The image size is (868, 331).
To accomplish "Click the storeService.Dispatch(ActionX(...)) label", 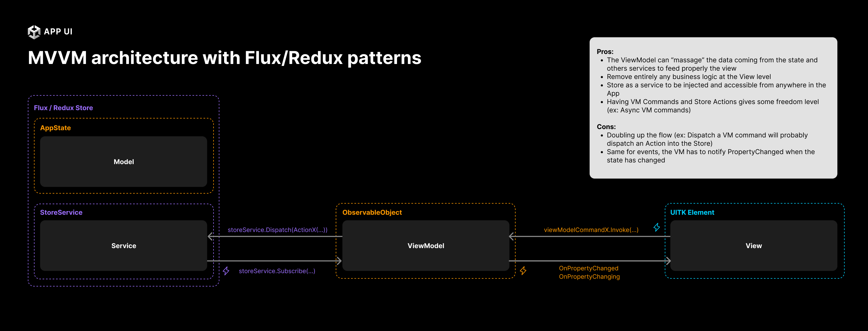I will pyautogui.click(x=277, y=230).
